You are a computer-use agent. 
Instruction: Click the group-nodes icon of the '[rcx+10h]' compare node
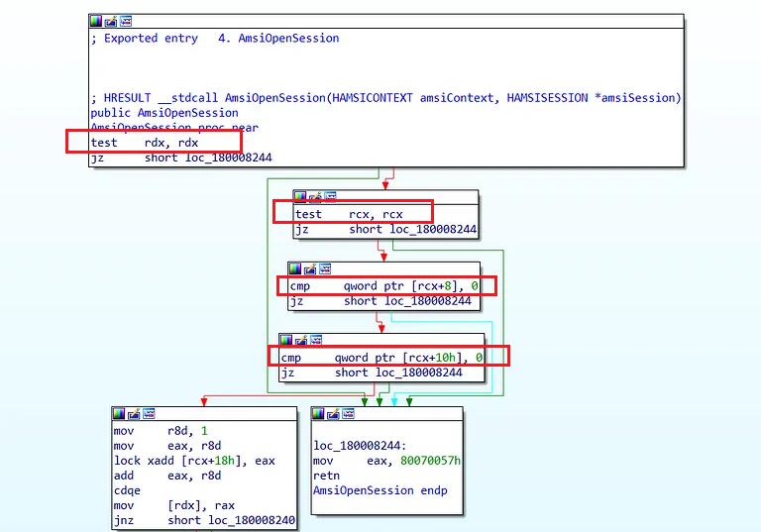316,340
